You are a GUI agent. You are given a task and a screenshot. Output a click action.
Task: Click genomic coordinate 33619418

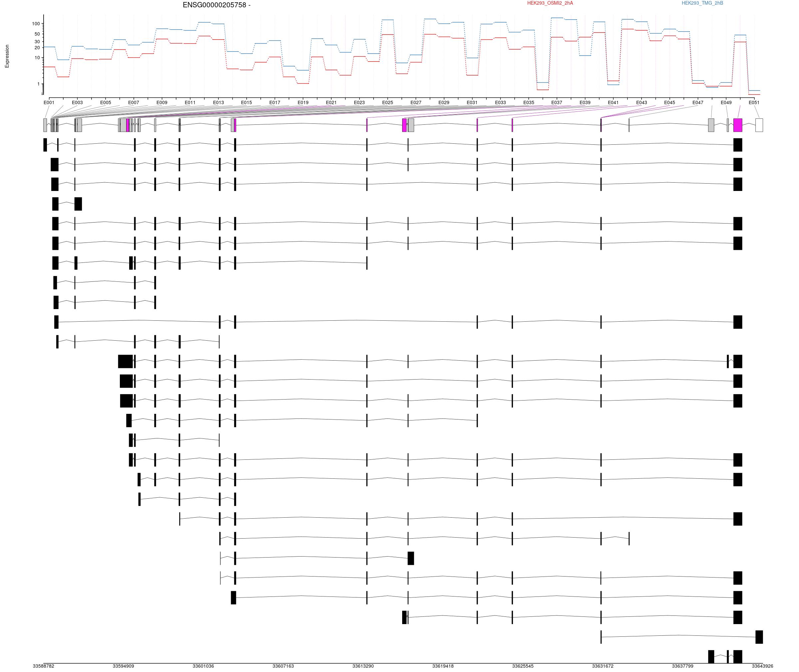pyautogui.click(x=443, y=666)
